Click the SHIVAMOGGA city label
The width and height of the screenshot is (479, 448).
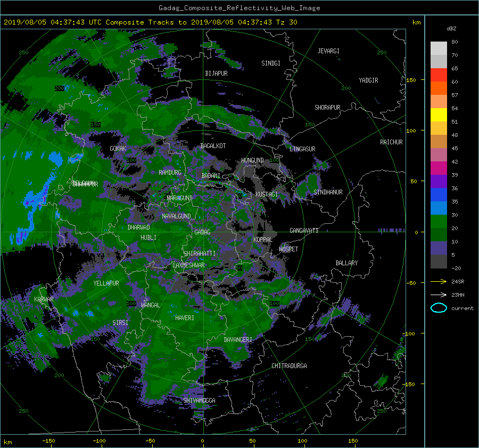199,401
